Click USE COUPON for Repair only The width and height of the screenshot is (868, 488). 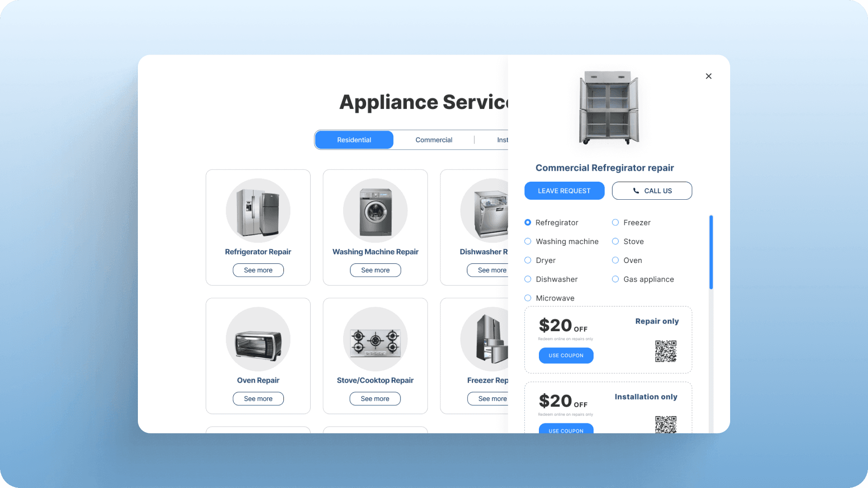point(566,356)
